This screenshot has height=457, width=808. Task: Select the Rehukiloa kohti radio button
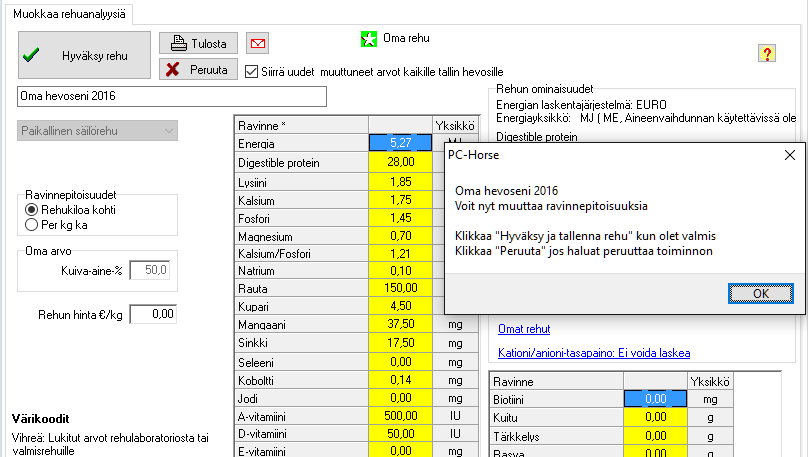(x=32, y=210)
